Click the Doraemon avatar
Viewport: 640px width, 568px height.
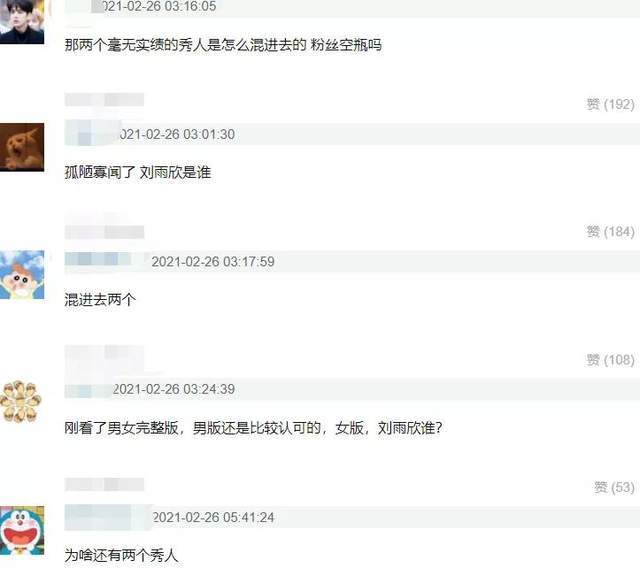tap(22, 530)
